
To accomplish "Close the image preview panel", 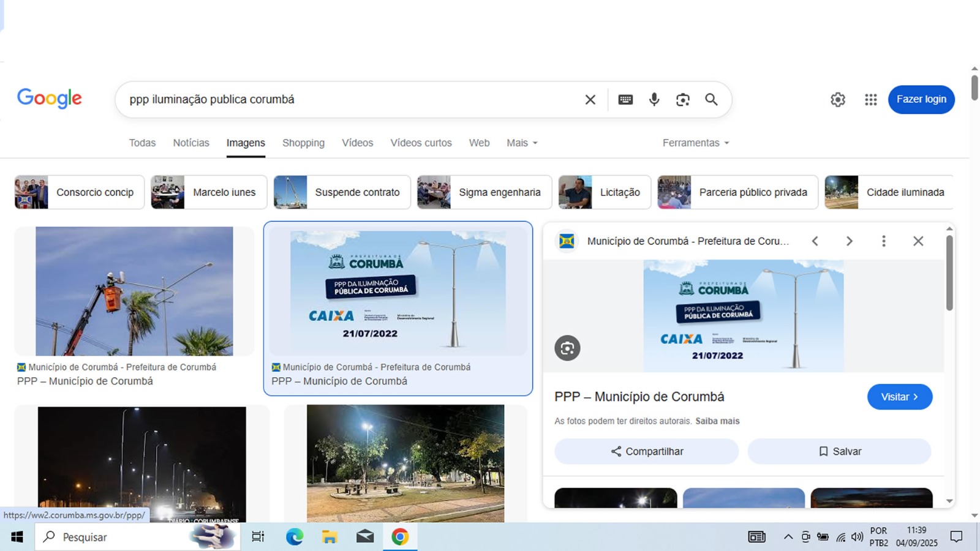I will click(x=918, y=241).
